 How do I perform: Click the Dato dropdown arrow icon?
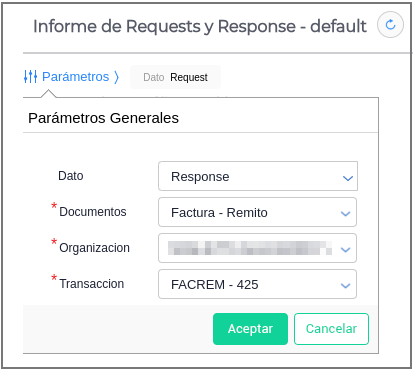348,178
